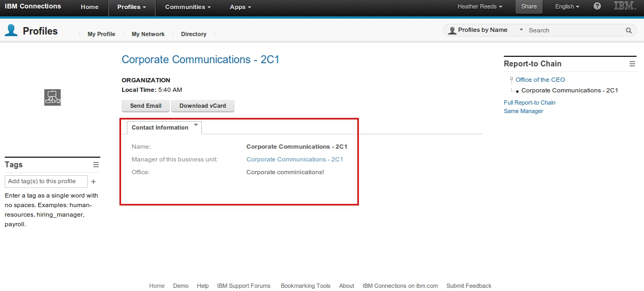The height and width of the screenshot is (291, 644).
Task: Open the Apps menu
Action: coord(241,7)
